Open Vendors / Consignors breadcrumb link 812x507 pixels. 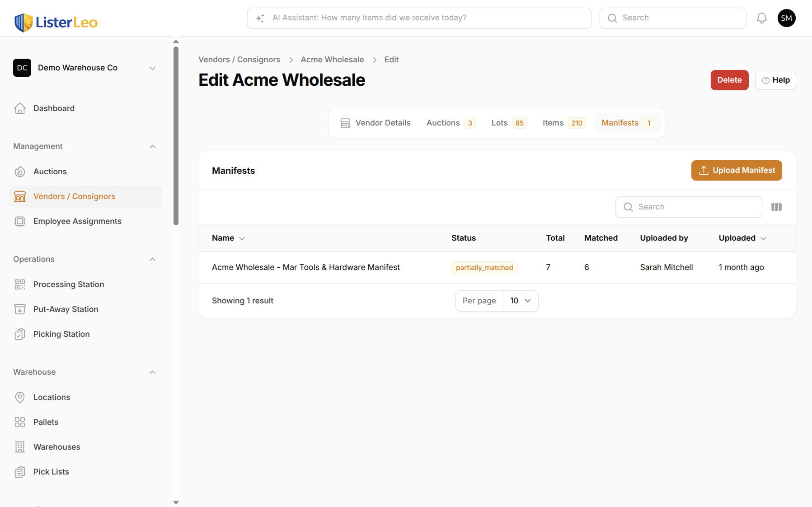pos(239,60)
